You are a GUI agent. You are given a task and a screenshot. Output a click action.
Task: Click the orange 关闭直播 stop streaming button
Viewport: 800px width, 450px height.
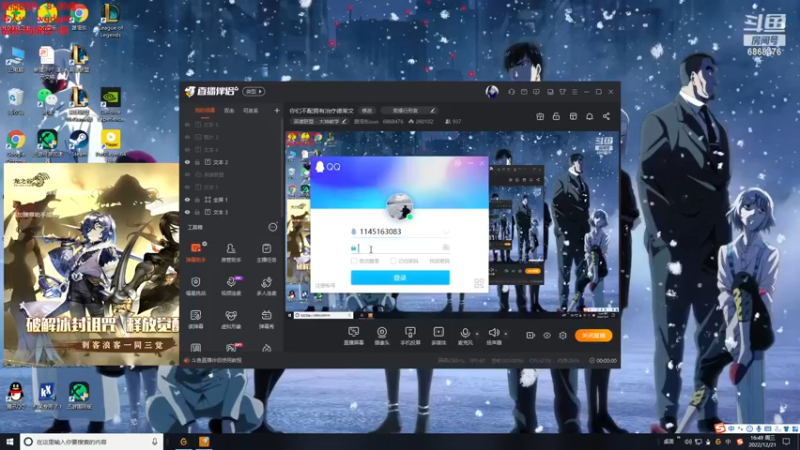[593, 335]
